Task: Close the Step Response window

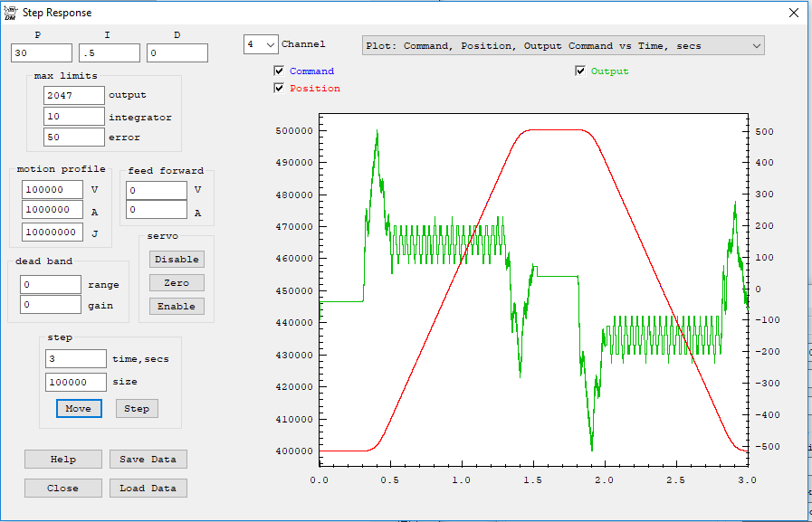Action: [793, 13]
